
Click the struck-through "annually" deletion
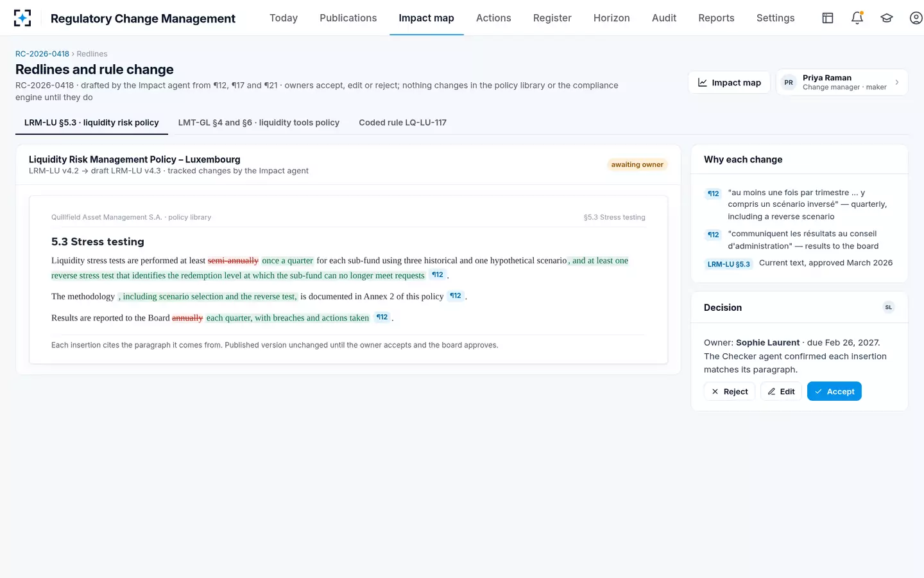coord(187,318)
